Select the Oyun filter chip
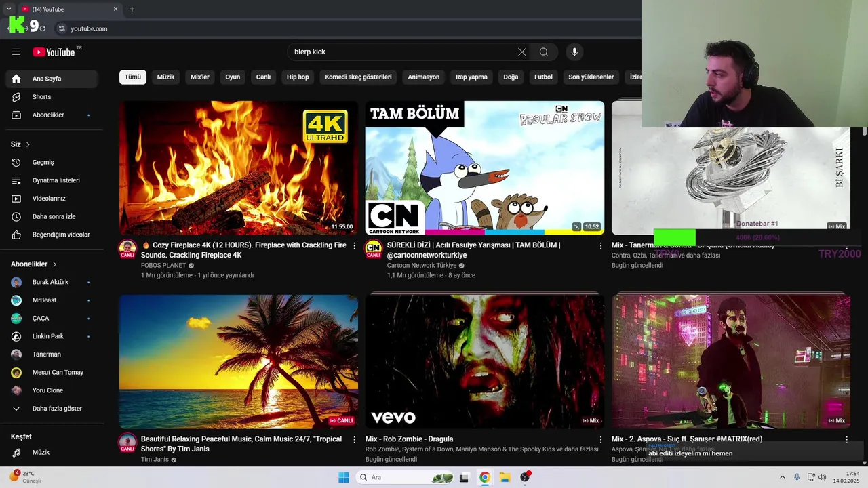 (x=233, y=77)
